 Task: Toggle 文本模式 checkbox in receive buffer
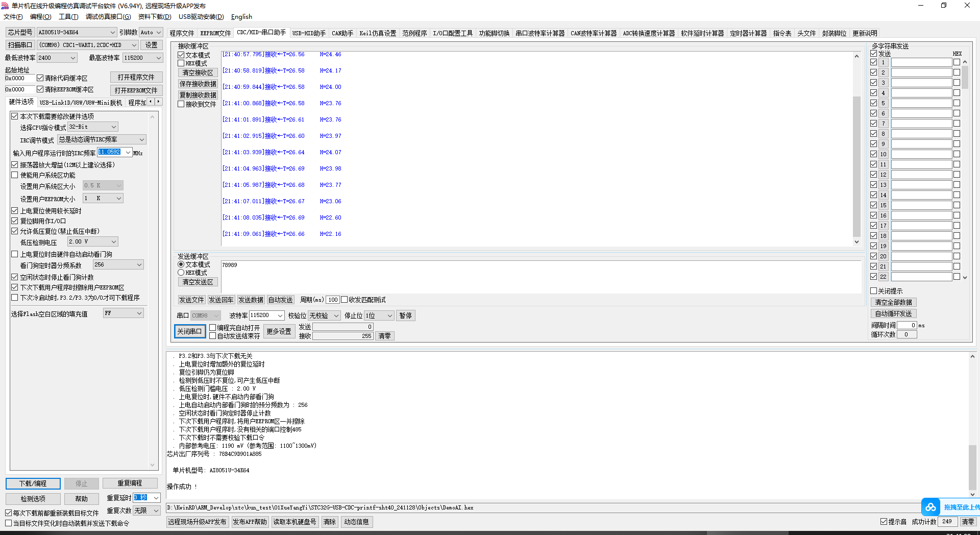(181, 55)
